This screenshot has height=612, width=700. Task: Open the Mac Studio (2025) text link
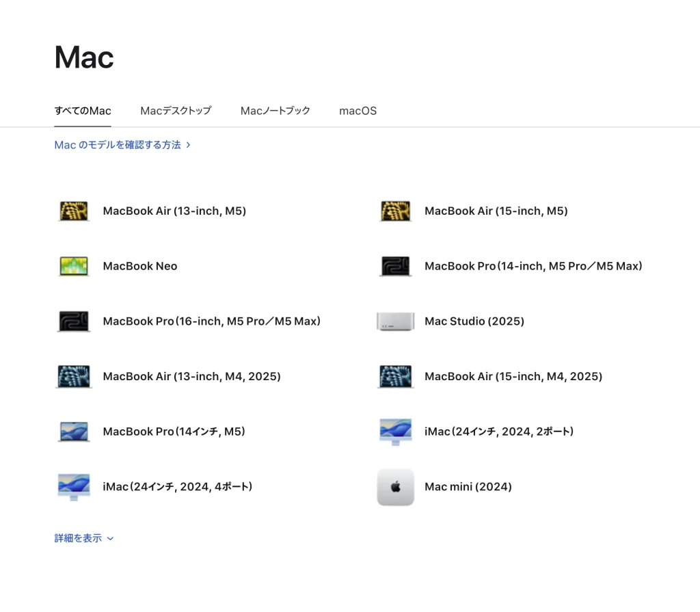click(x=474, y=321)
